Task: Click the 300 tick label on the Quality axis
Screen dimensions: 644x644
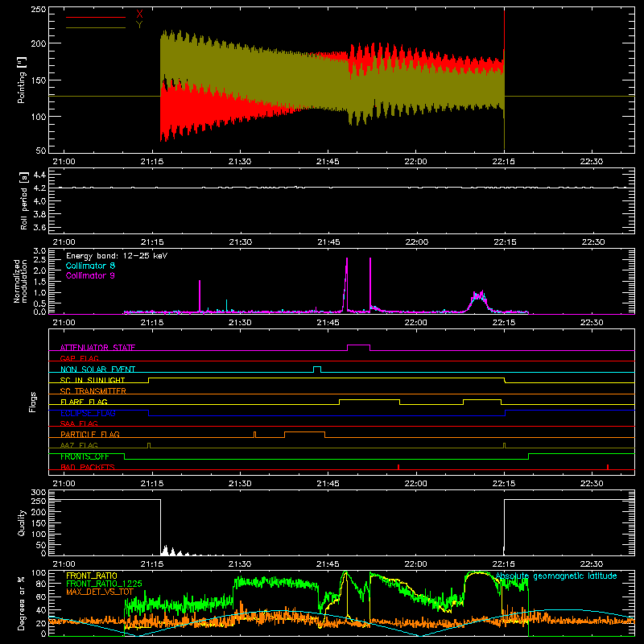Action: [38, 493]
